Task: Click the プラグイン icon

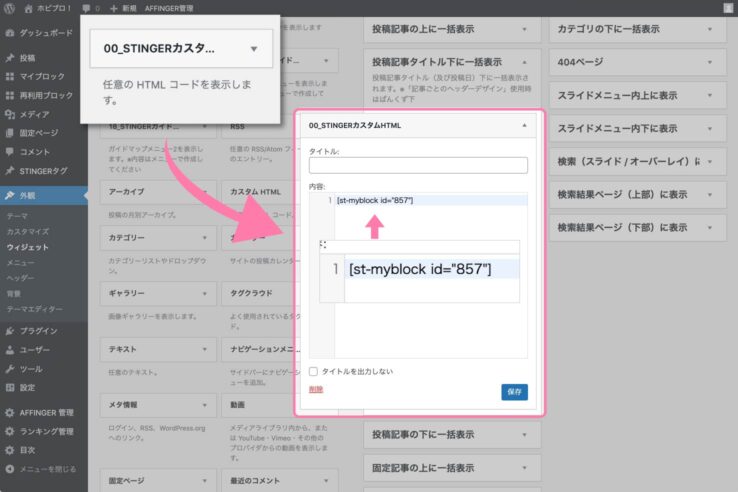Action: (10, 331)
